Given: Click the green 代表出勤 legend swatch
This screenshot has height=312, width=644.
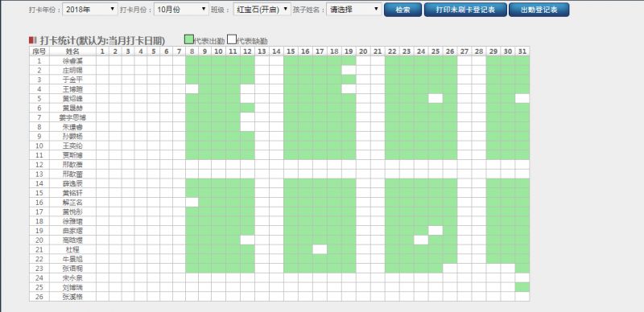Looking at the screenshot, I should click(x=189, y=39).
